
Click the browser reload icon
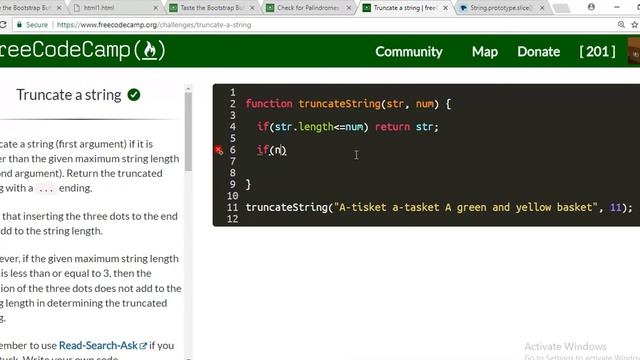2,25
